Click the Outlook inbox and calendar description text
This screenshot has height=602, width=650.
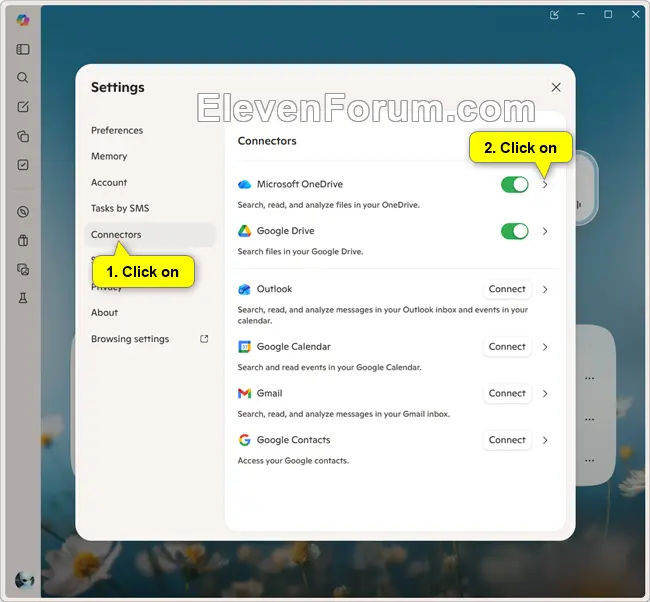click(383, 315)
